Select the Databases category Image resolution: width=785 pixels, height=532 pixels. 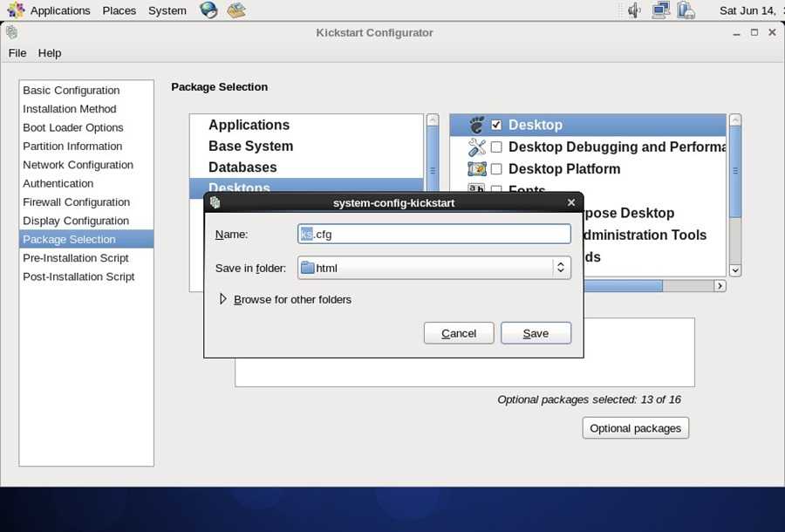(x=306, y=167)
